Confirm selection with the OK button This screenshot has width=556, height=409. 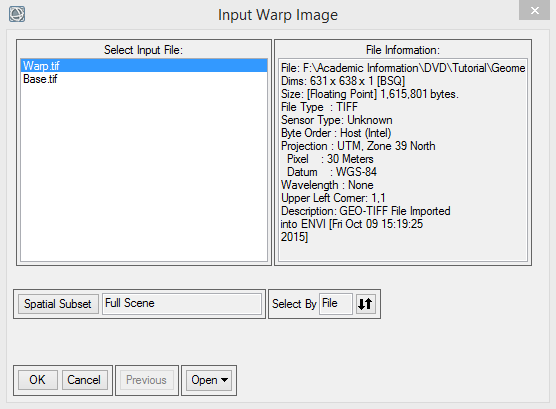(x=38, y=380)
